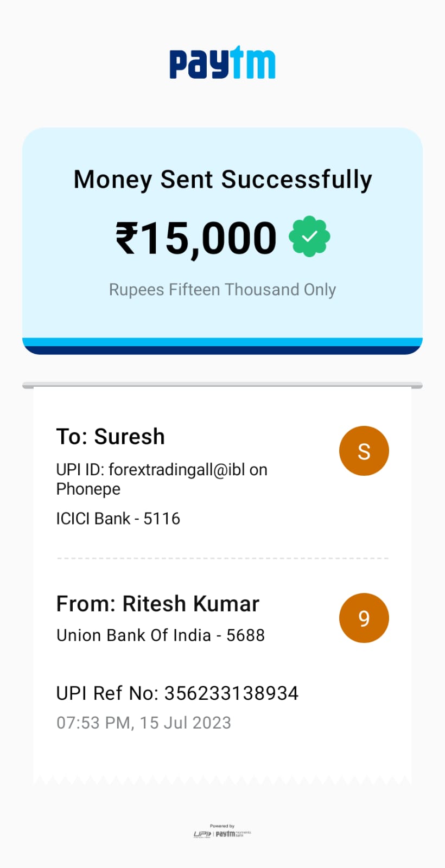Click the Paytm Payments Bank footer logo
445x868 pixels.
pos(233,834)
